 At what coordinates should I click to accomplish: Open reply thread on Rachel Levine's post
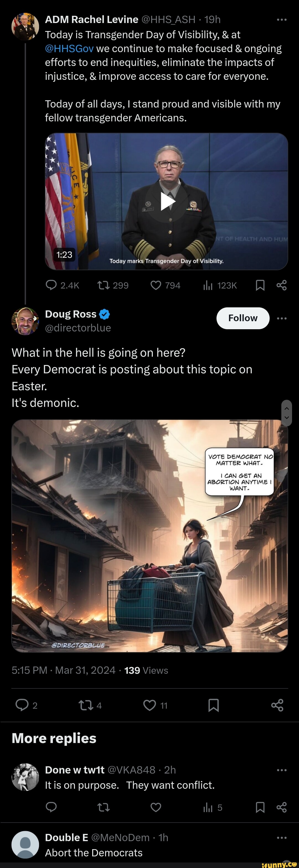click(x=51, y=285)
